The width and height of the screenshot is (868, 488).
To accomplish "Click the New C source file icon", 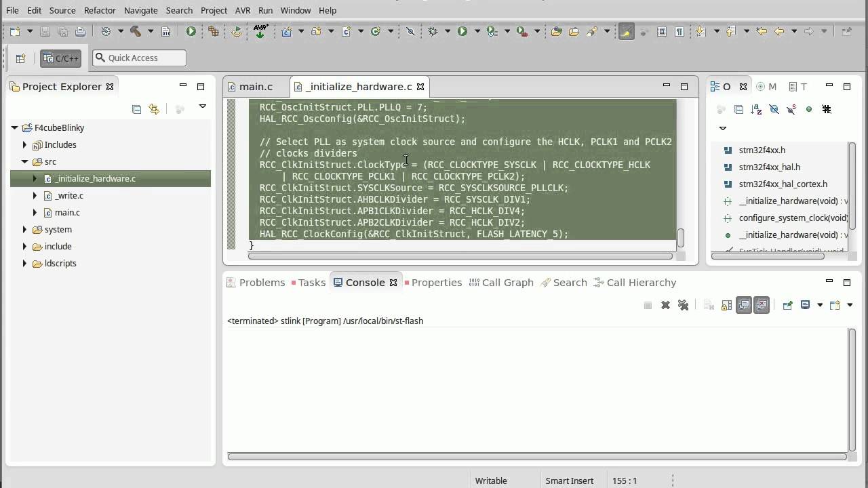I will (x=346, y=31).
